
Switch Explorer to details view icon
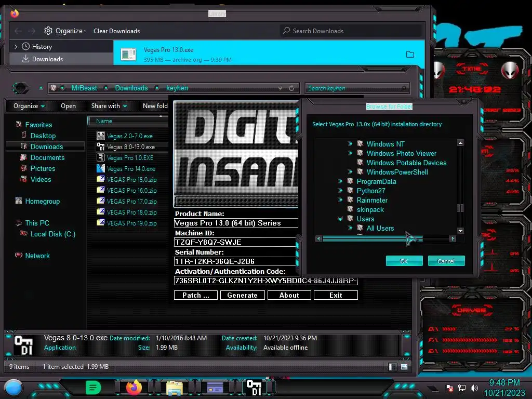click(393, 367)
